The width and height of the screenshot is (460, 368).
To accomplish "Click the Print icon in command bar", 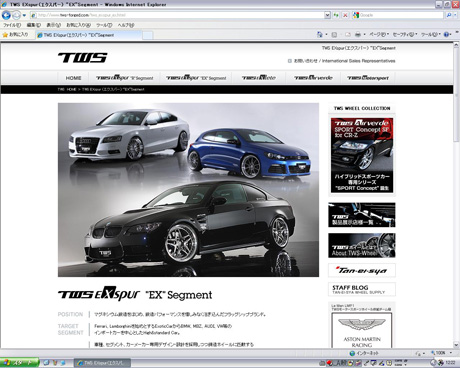I will pos(358,34).
